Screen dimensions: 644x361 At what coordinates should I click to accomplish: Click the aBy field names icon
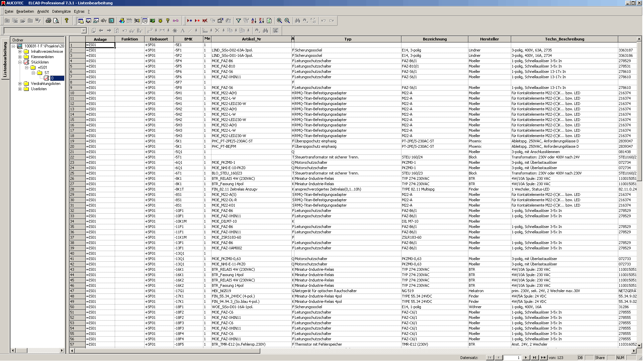pyautogui.click(x=104, y=21)
